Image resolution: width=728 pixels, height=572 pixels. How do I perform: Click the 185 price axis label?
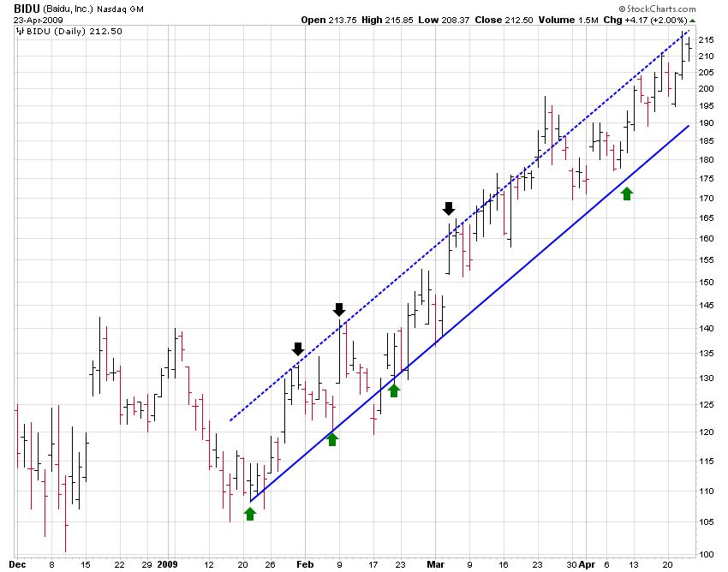coord(707,141)
